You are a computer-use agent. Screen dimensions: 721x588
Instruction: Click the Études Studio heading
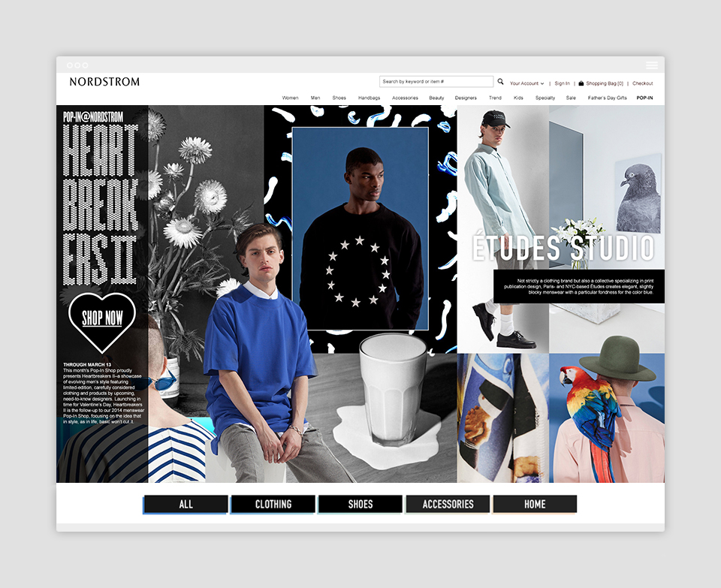point(563,248)
